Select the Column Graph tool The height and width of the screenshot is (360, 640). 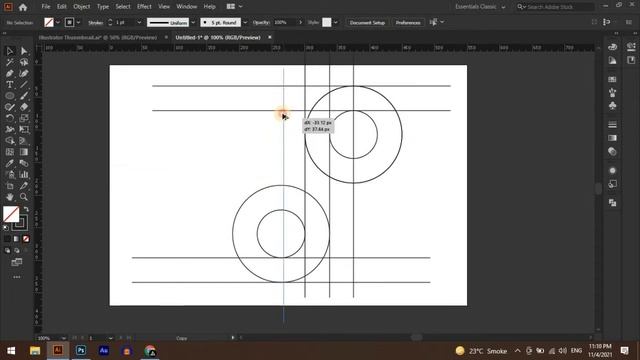(x=24, y=175)
